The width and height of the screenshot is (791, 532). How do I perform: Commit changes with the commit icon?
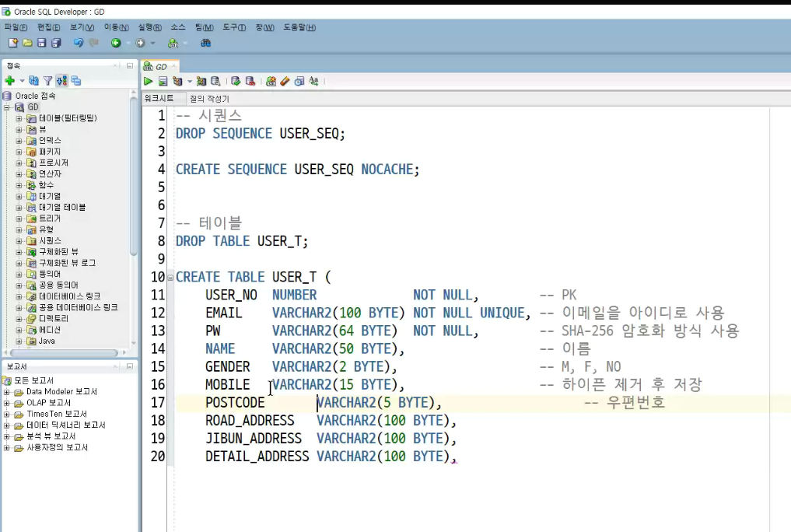[x=236, y=81]
